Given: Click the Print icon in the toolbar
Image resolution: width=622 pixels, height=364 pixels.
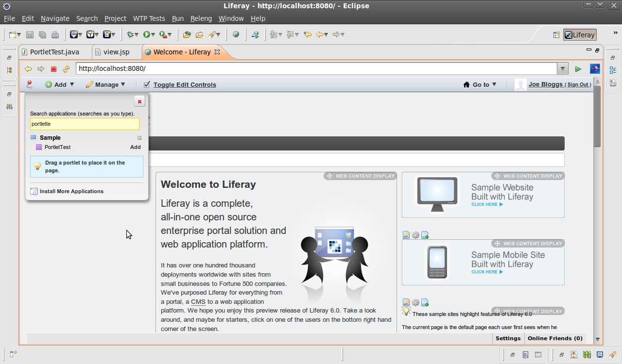Looking at the screenshot, I should (x=55, y=34).
